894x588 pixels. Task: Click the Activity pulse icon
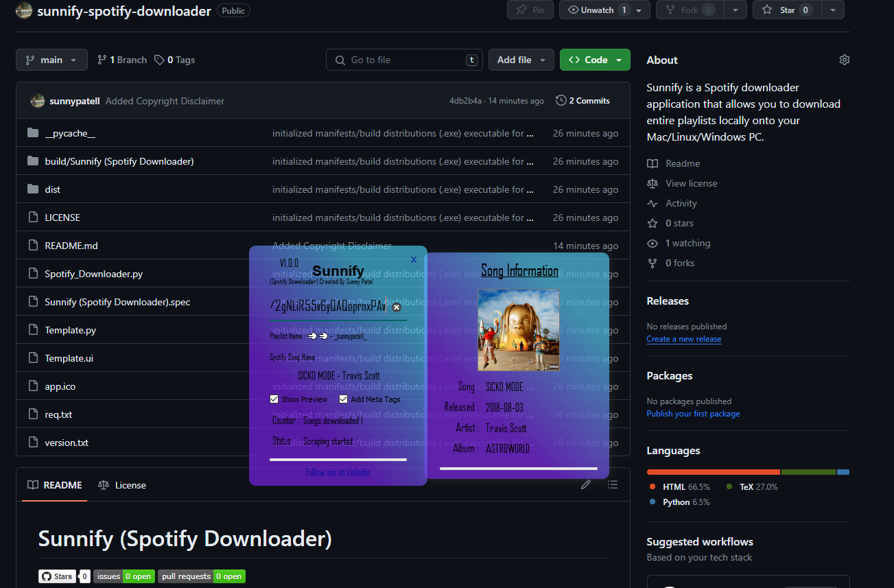pos(652,203)
